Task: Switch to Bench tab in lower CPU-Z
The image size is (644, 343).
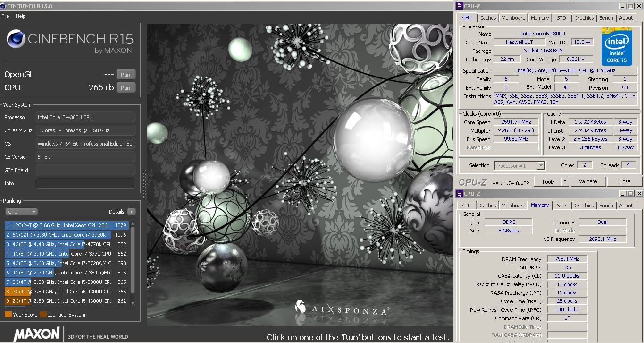Action: [606, 206]
